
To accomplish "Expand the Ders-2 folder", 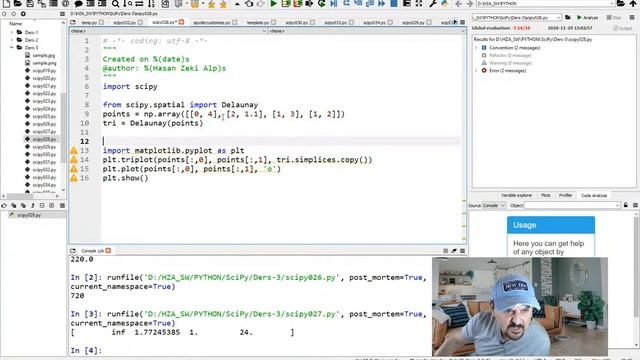I will (11, 40).
